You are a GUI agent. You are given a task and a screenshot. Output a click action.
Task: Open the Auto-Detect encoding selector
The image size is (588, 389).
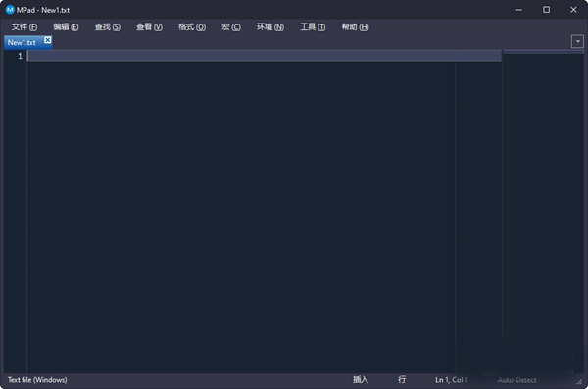(x=516, y=380)
